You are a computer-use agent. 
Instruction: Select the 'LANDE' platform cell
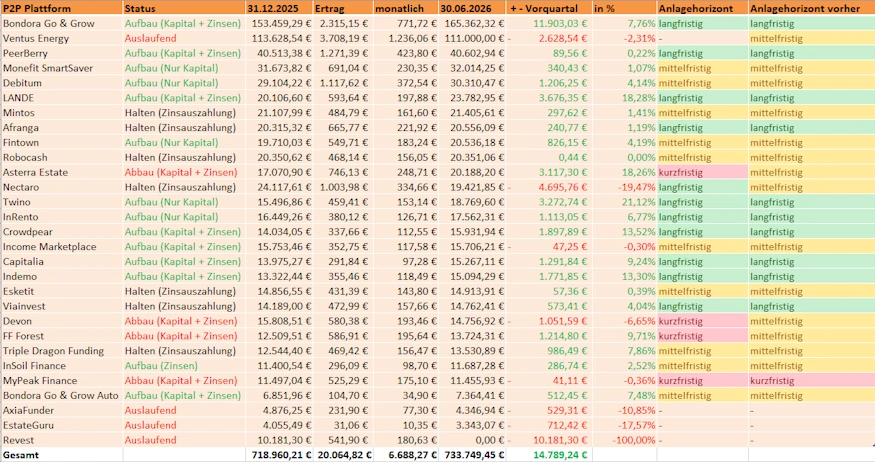click(x=61, y=98)
